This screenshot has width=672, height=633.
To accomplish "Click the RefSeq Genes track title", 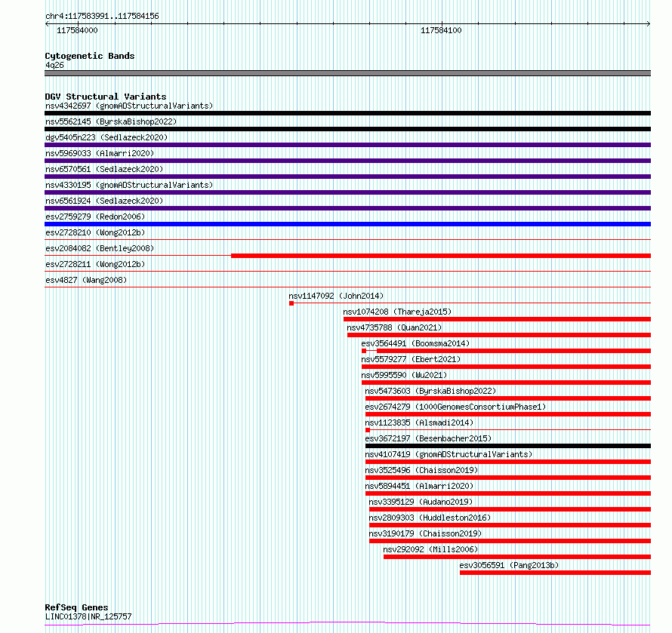I will [x=76, y=607].
